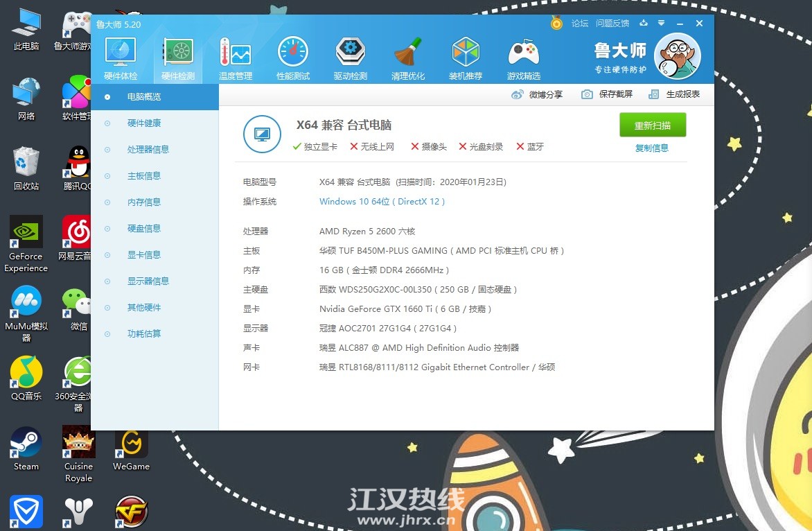
Task: Click the 复制信息 copy info link
Action: [652, 148]
